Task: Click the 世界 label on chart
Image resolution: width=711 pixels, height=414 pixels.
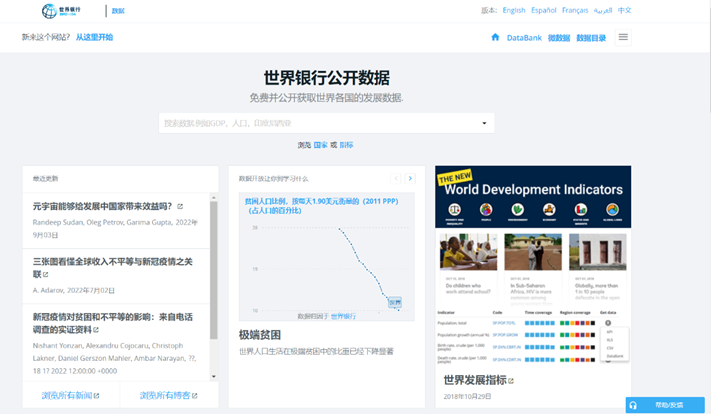Action: pos(395,302)
